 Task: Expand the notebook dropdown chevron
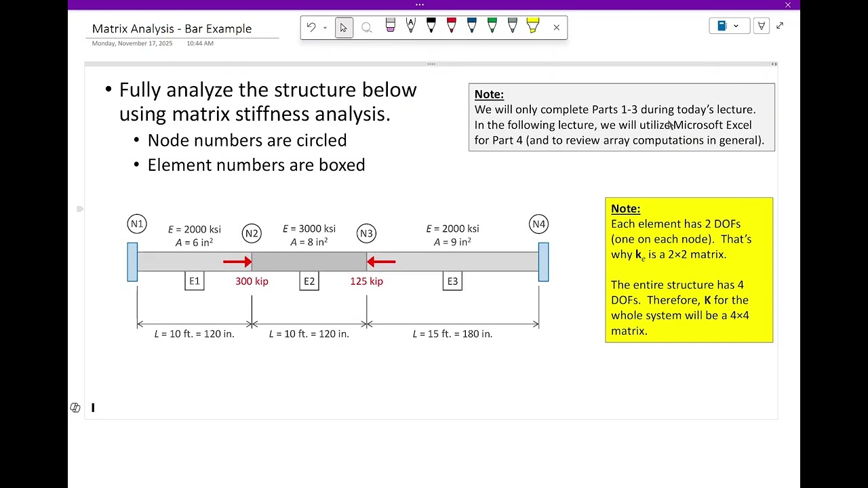tap(736, 26)
